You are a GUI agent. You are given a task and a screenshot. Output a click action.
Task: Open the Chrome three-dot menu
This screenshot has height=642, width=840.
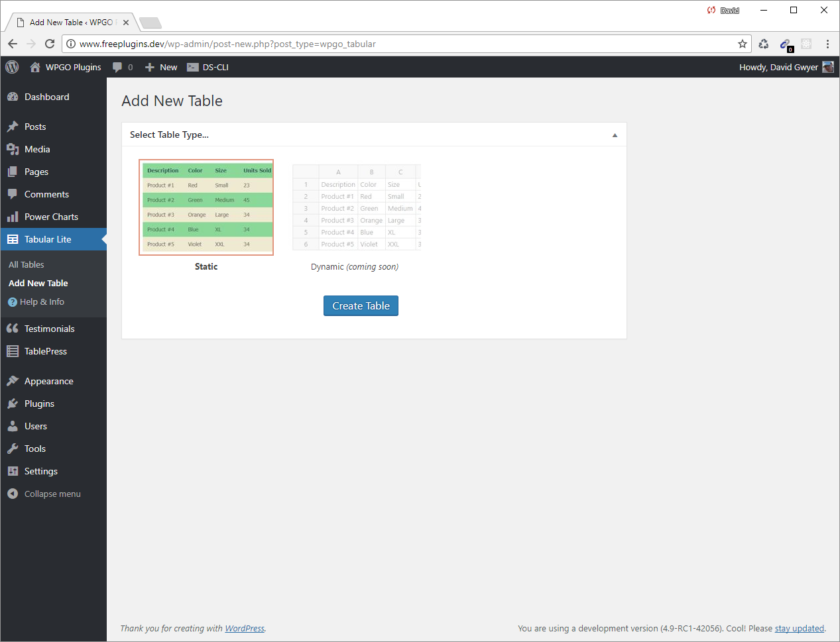coord(827,44)
